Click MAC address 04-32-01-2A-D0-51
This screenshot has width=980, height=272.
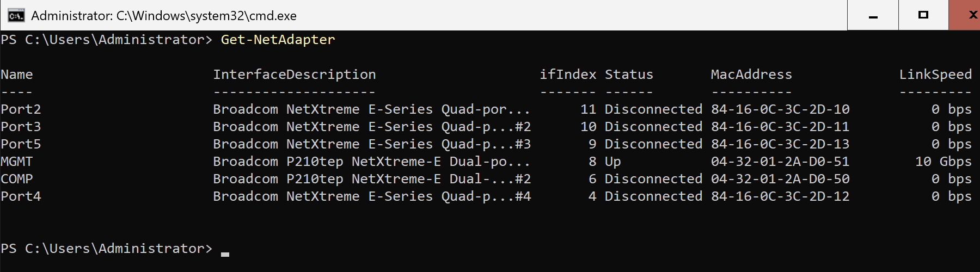coord(780,162)
